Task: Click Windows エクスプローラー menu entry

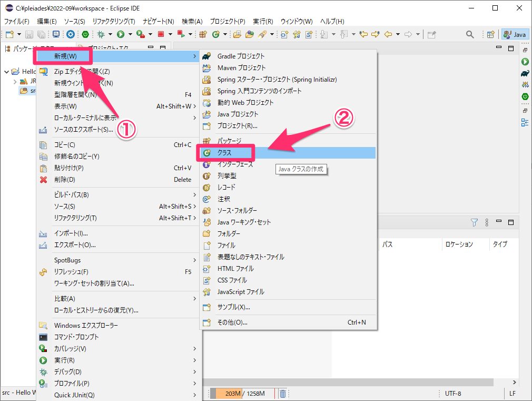Action: [x=118, y=325]
